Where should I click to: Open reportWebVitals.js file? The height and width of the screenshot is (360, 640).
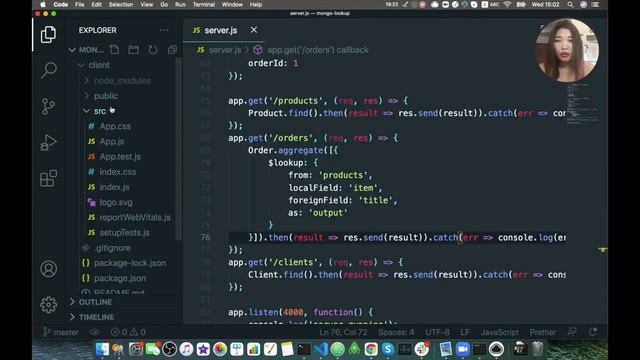click(x=135, y=218)
